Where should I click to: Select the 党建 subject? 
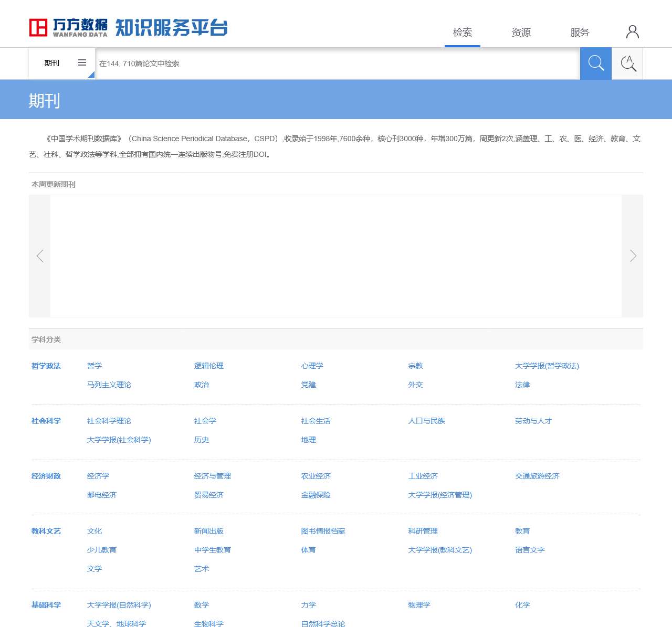tap(309, 385)
